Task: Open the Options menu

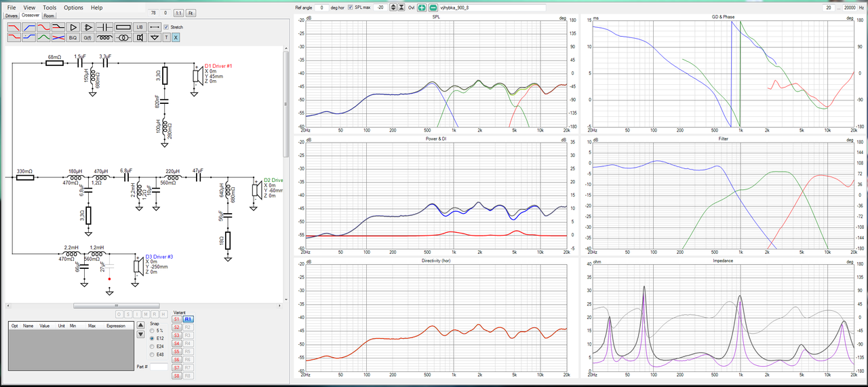Action: (73, 7)
